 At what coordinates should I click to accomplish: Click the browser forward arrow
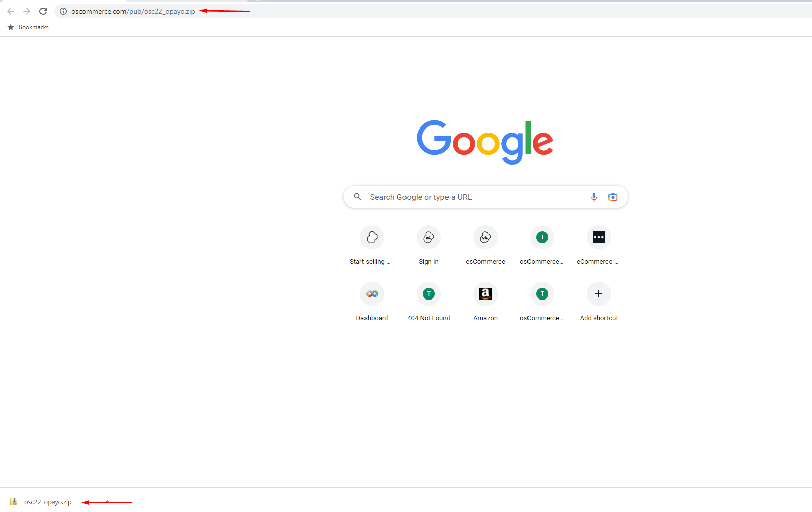pos(27,11)
